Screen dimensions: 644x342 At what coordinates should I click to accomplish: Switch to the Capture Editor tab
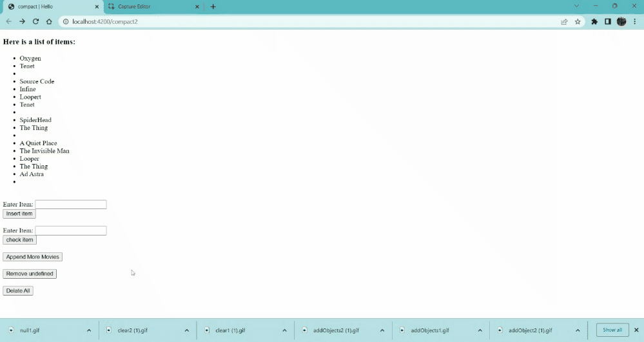click(153, 6)
